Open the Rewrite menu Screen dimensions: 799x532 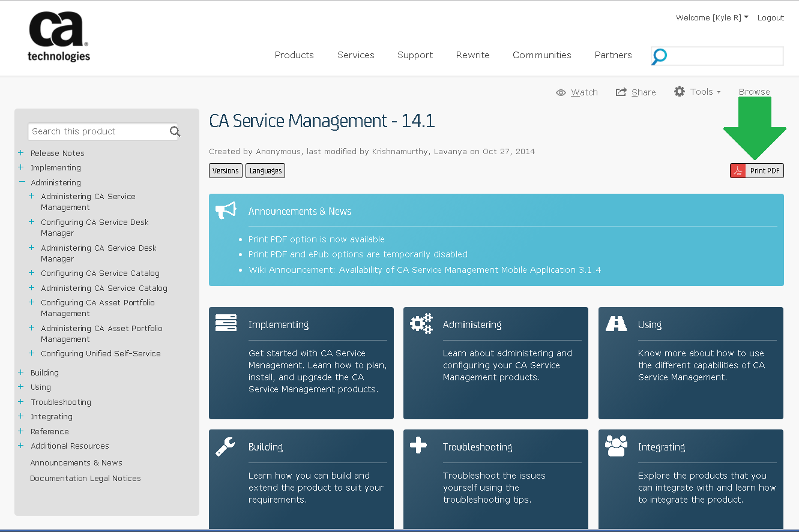point(472,55)
